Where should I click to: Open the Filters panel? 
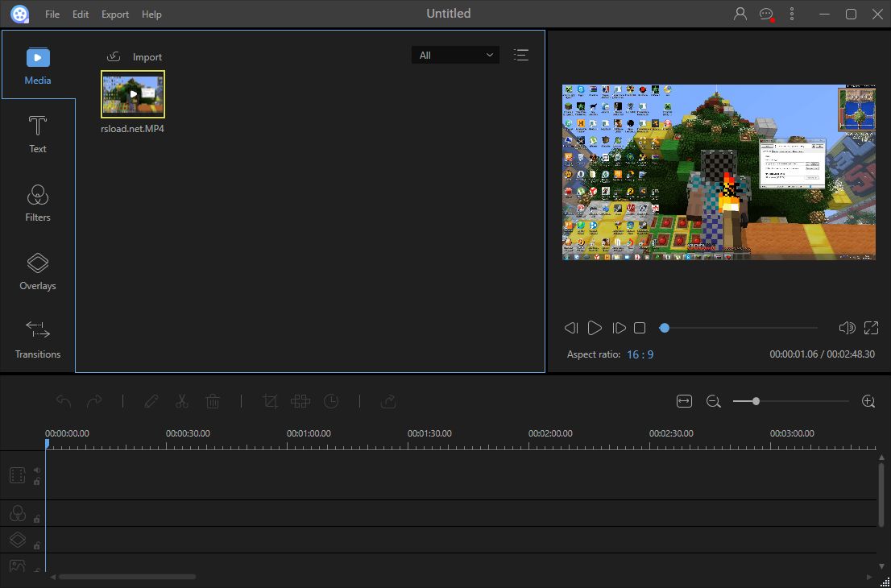tap(37, 202)
